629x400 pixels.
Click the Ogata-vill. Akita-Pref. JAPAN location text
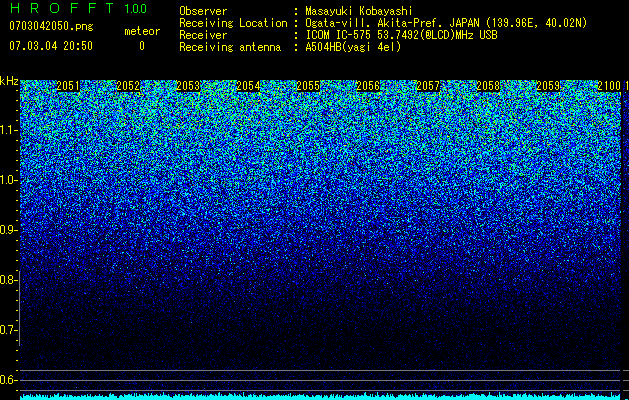click(x=446, y=23)
